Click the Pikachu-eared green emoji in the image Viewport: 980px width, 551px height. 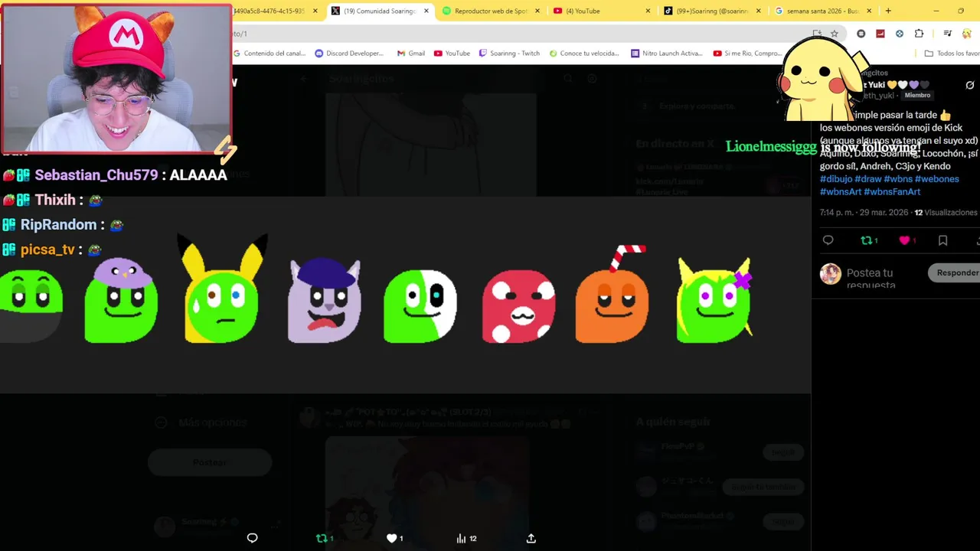click(x=222, y=289)
